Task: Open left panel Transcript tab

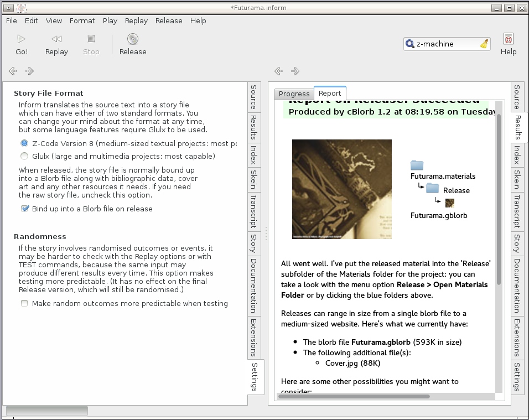Action: pyautogui.click(x=253, y=211)
